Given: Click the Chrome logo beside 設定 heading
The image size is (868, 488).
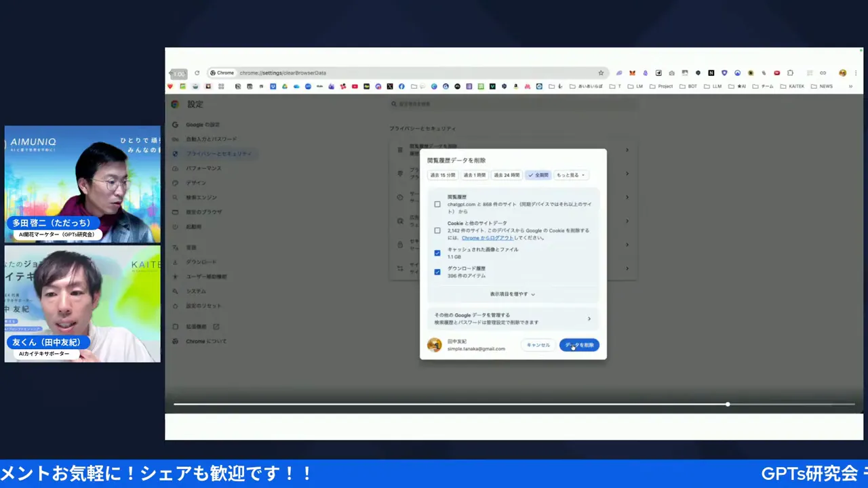Looking at the screenshot, I should 175,104.
